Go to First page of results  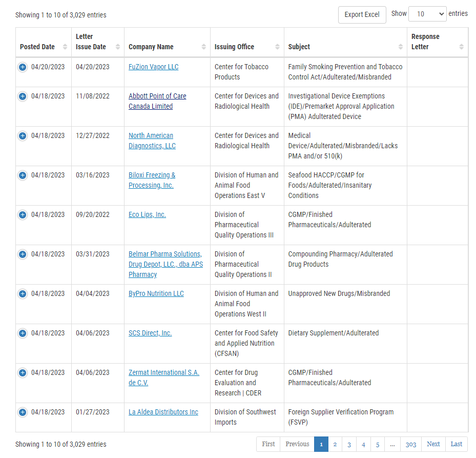click(268, 444)
